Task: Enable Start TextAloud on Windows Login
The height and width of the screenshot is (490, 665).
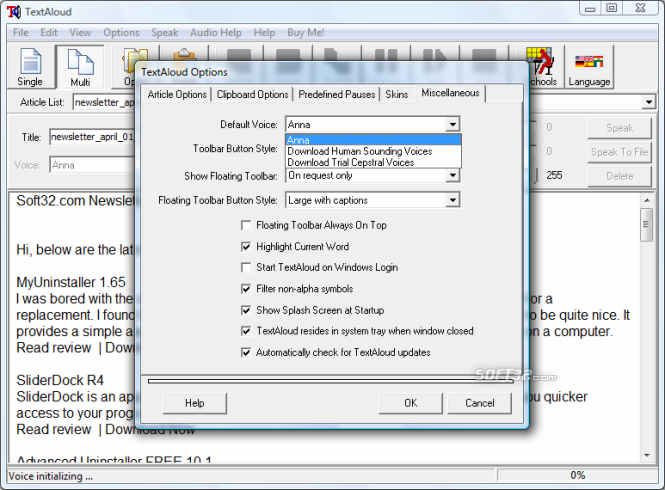Action: point(246,267)
